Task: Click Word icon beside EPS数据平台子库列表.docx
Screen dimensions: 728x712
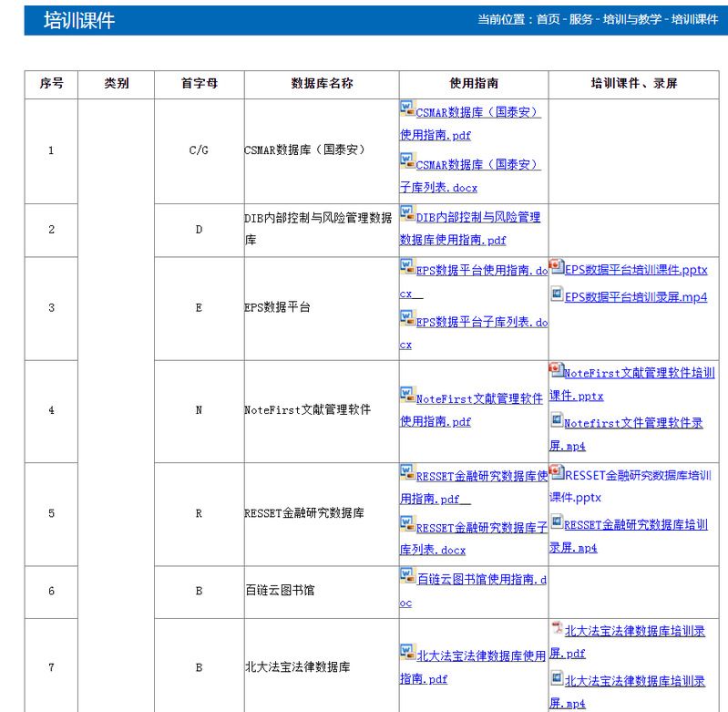Action: 407,319
